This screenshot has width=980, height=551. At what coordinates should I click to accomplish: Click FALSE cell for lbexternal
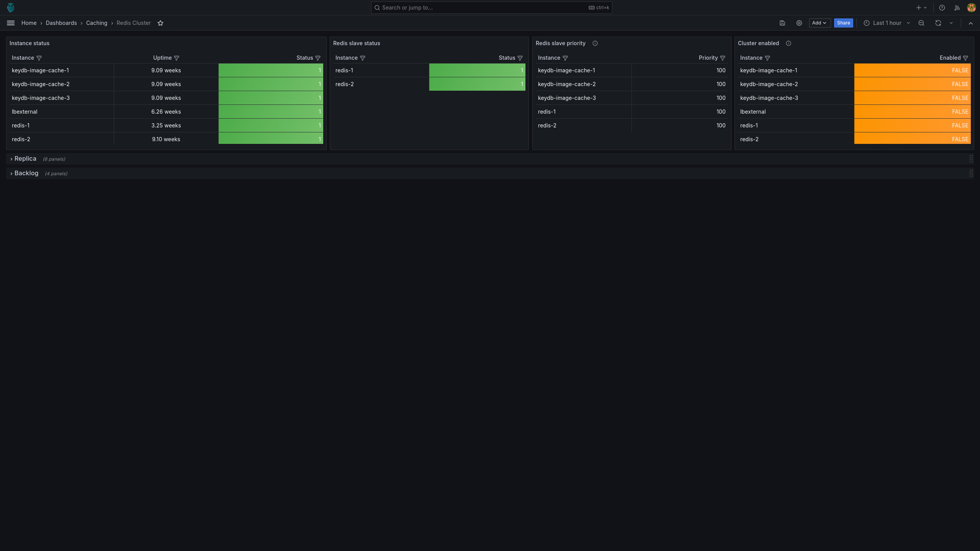912,112
